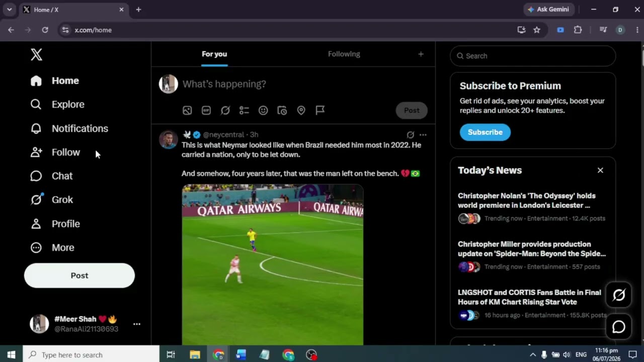
Task: Schedule the post with the calendar icon
Action: click(282, 111)
